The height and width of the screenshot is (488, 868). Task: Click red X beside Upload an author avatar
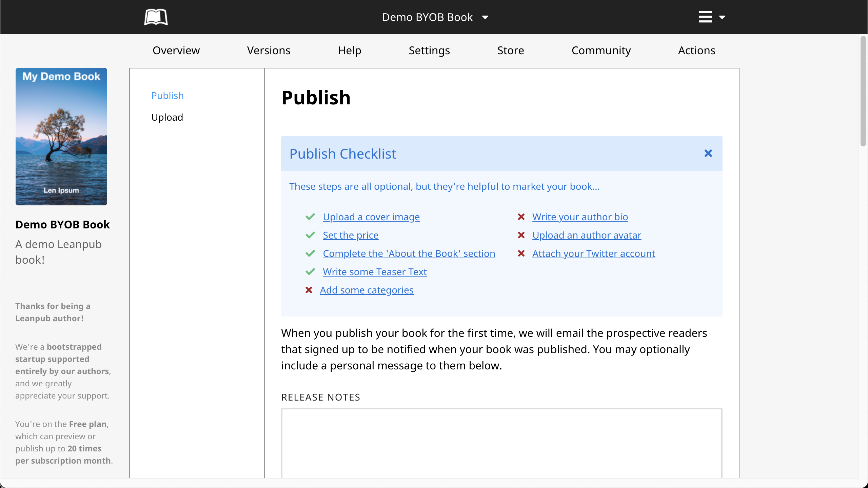521,235
